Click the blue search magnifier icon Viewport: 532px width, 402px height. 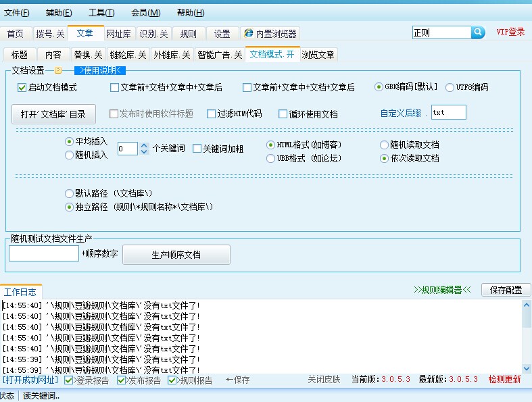[478, 32]
